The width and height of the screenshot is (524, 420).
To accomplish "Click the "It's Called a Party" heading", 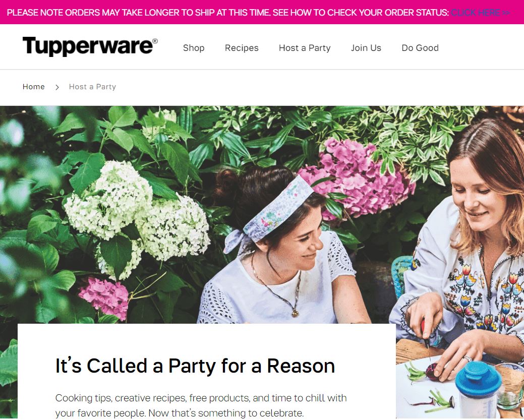I will [x=195, y=366].
